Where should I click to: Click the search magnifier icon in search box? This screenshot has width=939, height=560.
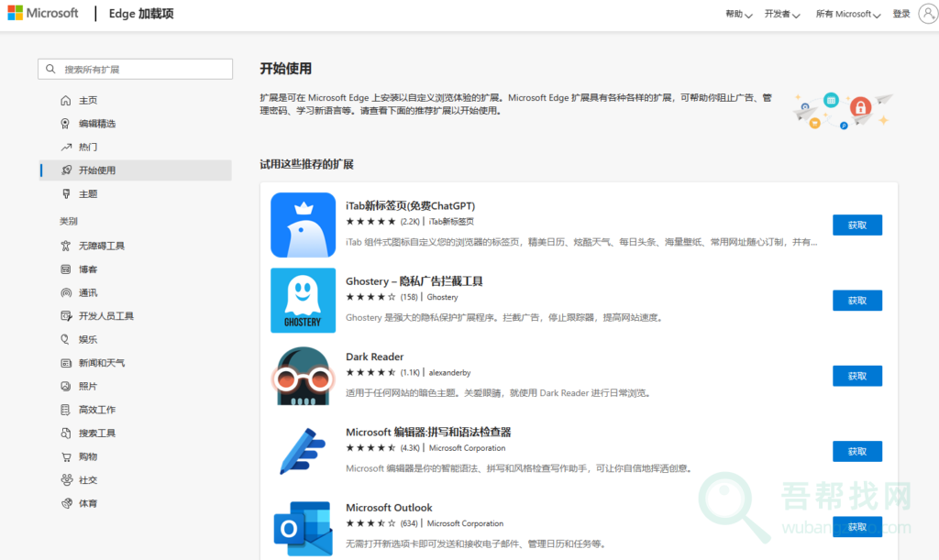[51, 70]
